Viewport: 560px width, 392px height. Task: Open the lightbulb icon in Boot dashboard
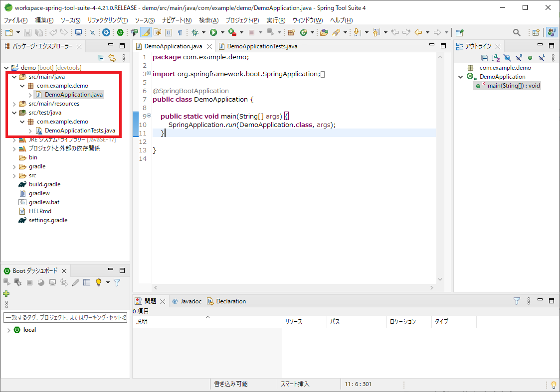click(98, 282)
